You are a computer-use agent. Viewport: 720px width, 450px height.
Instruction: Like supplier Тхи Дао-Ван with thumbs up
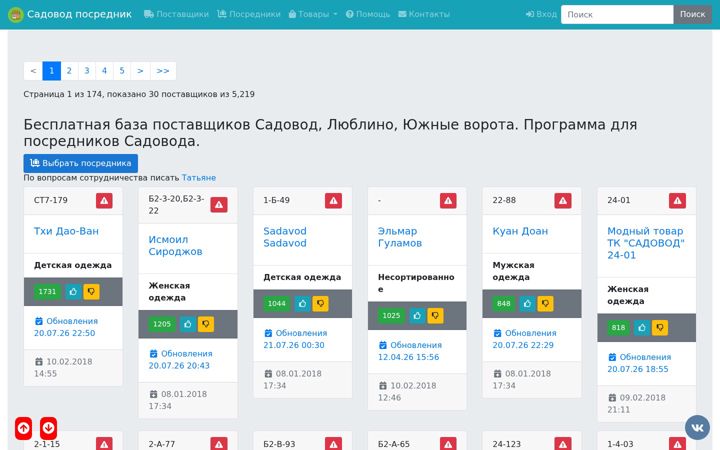(73, 292)
